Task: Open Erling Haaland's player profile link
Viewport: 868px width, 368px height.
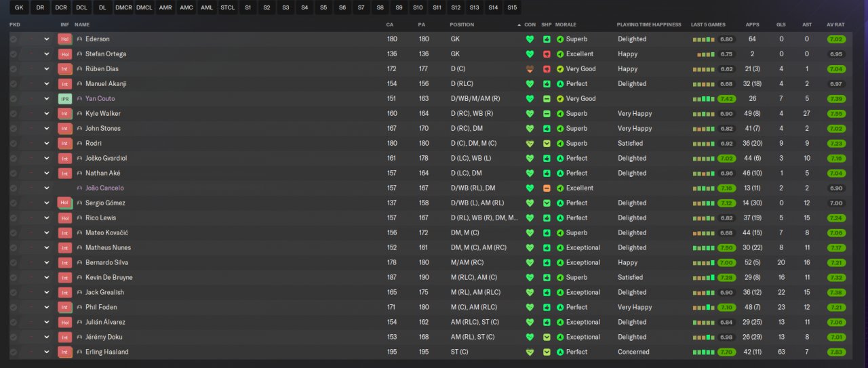Action: pos(106,352)
